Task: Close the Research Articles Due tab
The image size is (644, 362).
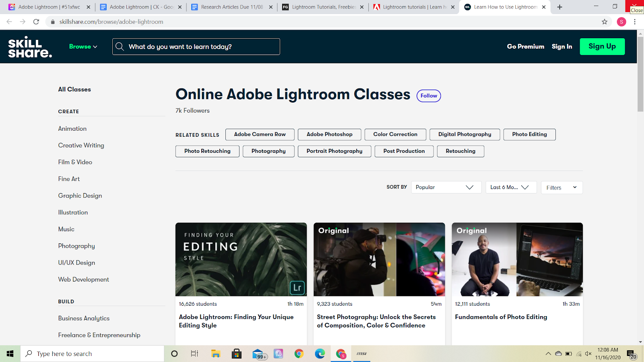Action: (x=271, y=7)
